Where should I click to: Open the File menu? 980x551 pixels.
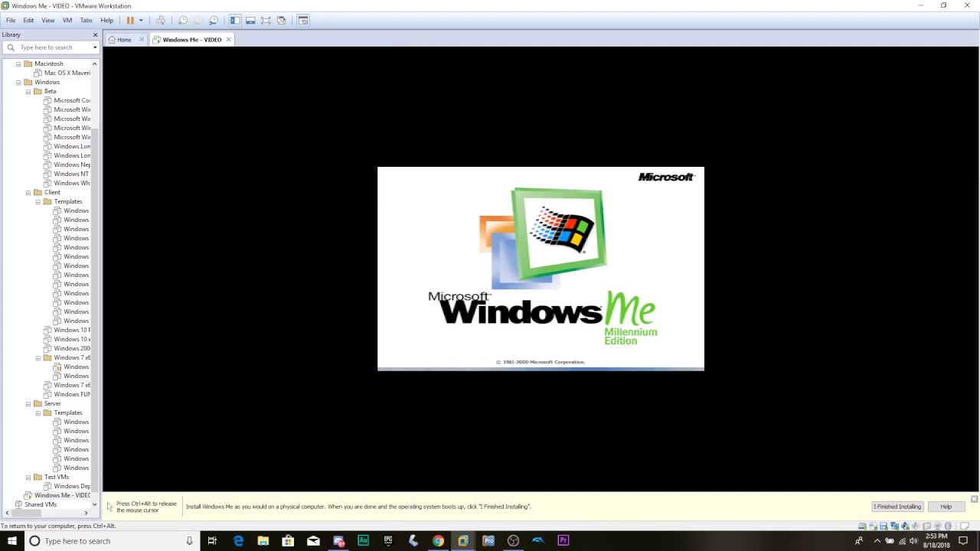click(11, 21)
